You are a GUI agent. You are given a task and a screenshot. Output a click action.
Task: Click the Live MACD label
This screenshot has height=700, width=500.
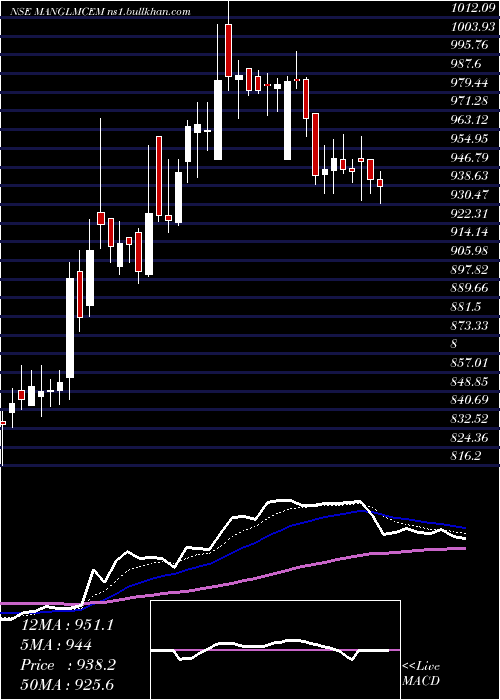pyautogui.click(x=421, y=673)
